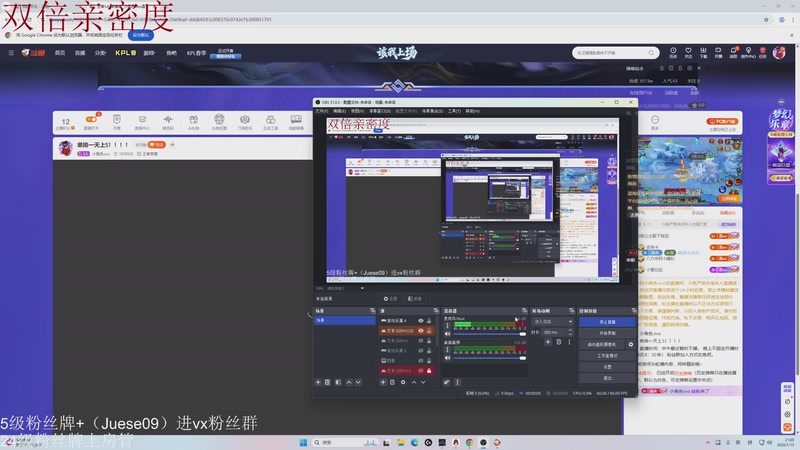Screen dimensions: 800x450
Task: Show the fourth source in Sources list
Action: pyautogui.click(x=421, y=351)
